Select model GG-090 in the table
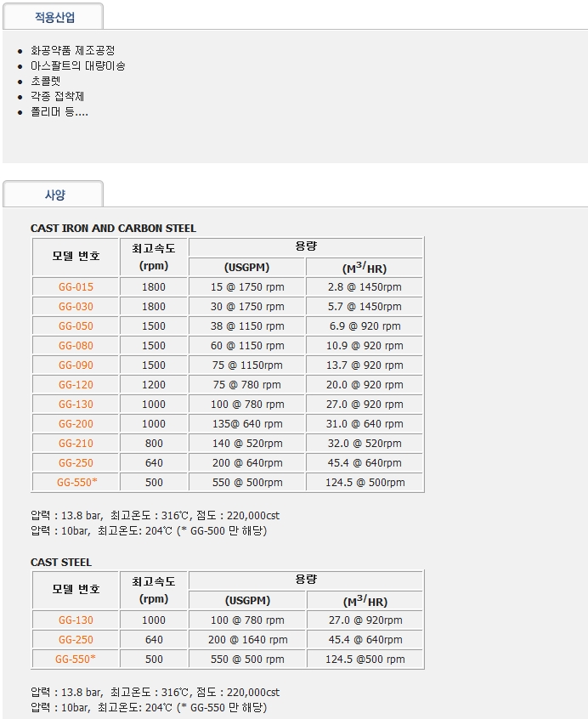Screen dimensions: 588x719 tap(76, 365)
